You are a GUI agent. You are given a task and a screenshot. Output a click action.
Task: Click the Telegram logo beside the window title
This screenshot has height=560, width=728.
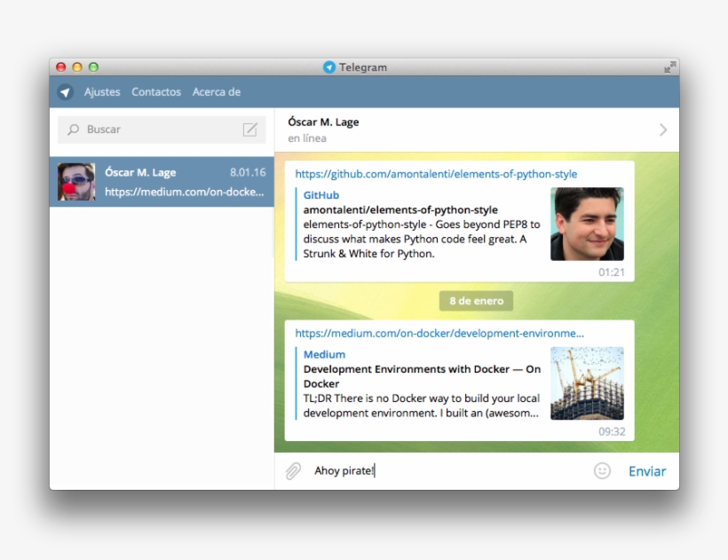pos(329,67)
